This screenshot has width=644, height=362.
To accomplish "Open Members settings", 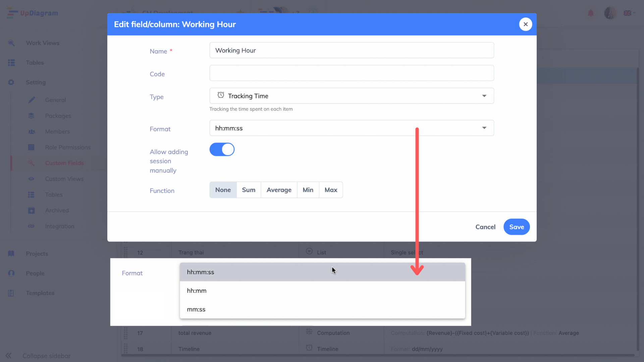I will pyautogui.click(x=57, y=131).
